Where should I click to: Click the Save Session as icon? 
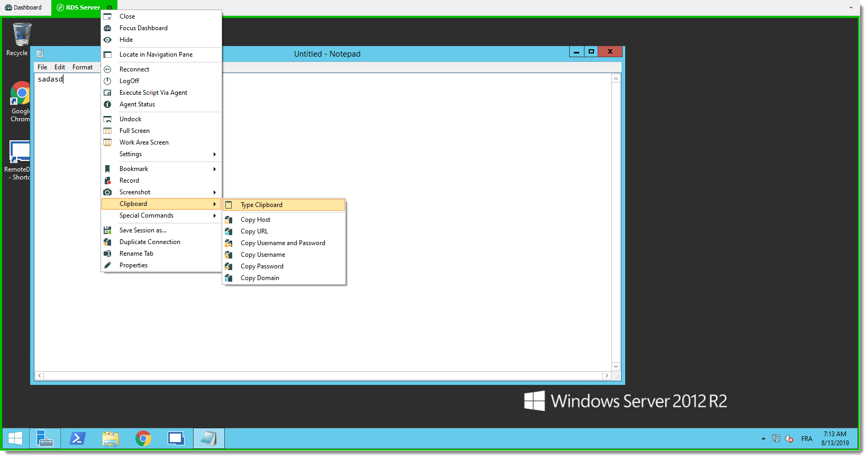click(107, 230)
